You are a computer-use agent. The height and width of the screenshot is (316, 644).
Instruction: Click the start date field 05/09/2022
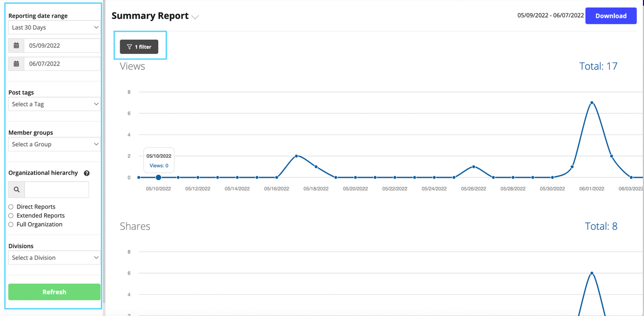point(62,46)
